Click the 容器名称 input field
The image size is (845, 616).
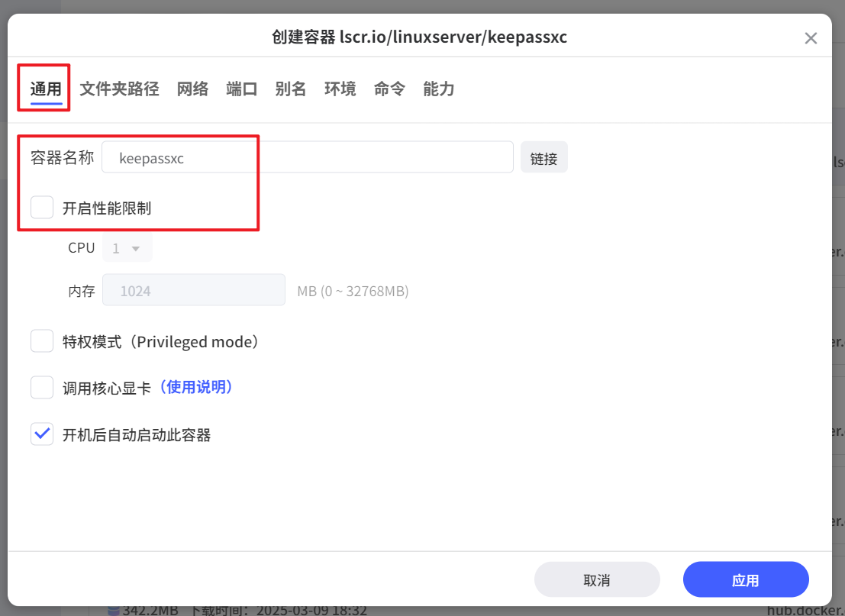coord(307,157)
